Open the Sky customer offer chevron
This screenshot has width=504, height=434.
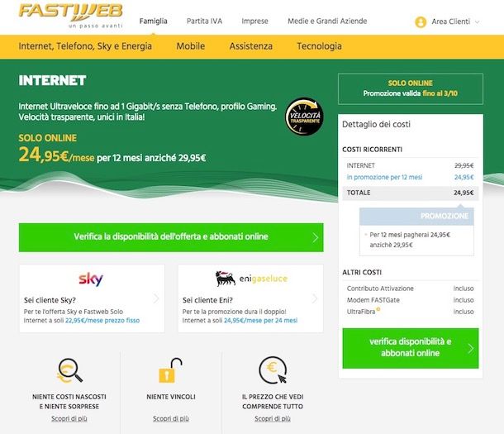pyautogui.click(x=156, y=298)
